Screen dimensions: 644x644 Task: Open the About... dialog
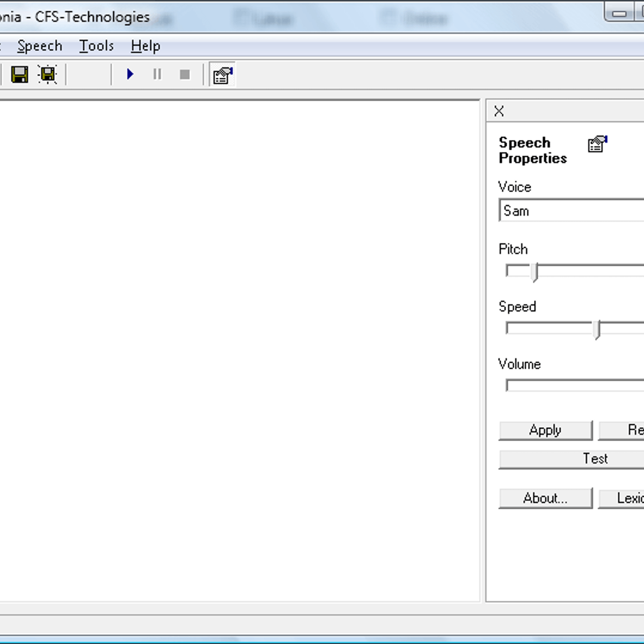pyautogui.click(x=545, y=499)
